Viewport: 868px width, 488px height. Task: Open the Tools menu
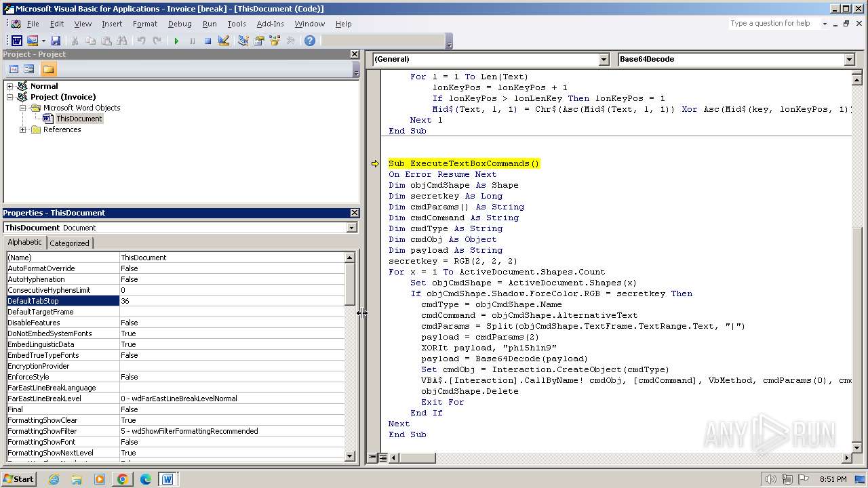coord(237,24)
